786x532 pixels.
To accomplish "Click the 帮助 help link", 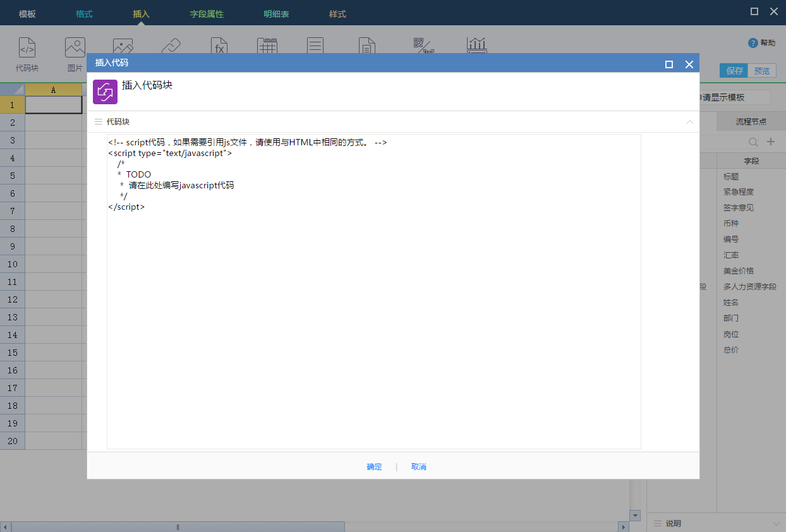I will [x=768, y=43].
